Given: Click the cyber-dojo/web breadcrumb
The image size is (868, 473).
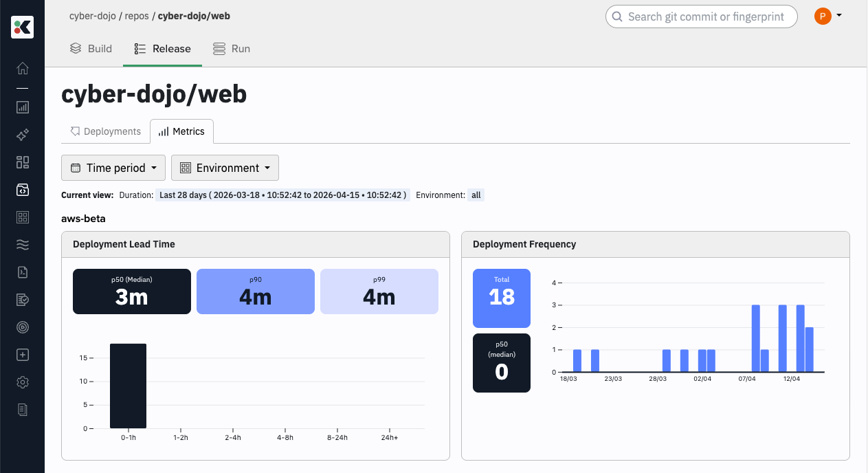Looking at the screenshot, I should click(194, 16).
